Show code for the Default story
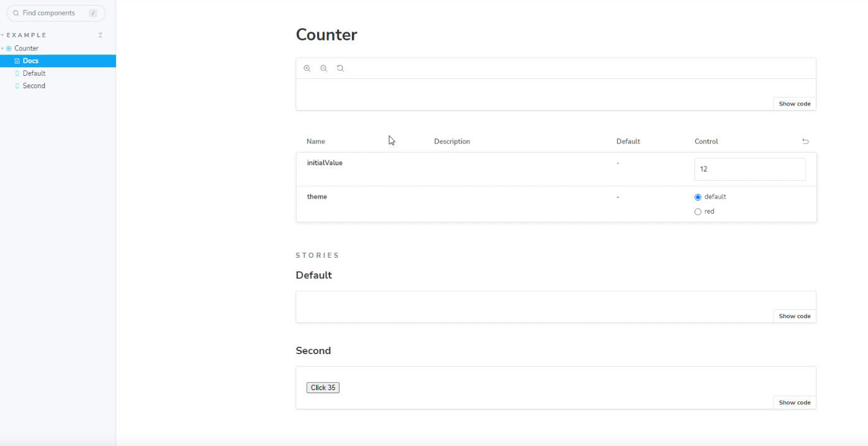This screenshot has width=868, height=446. 795,316
